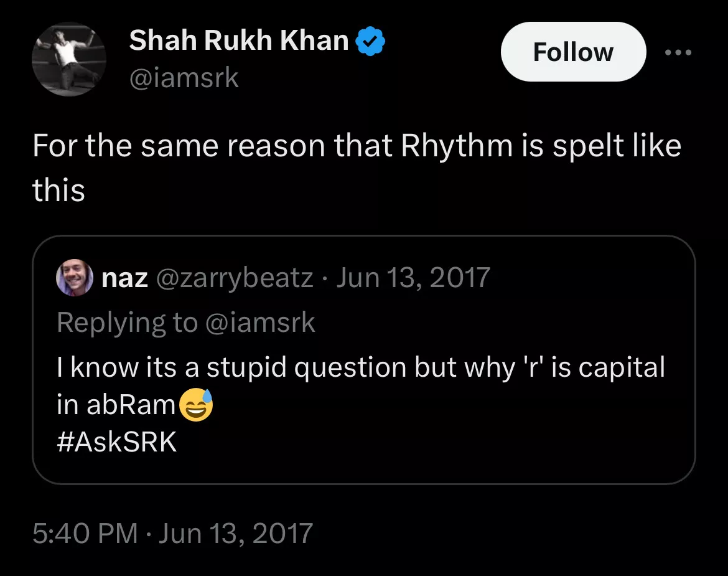Click the blue verified badge

[371, 42]
